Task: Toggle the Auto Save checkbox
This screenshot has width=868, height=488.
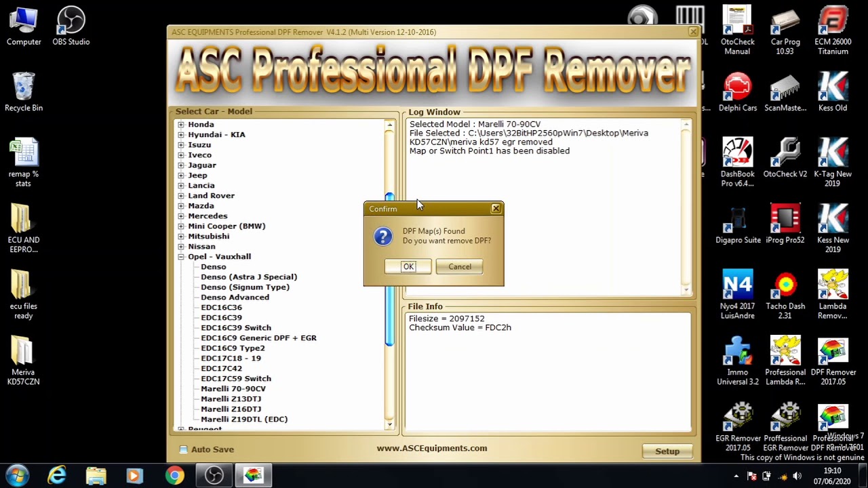Action: point(183,449)
